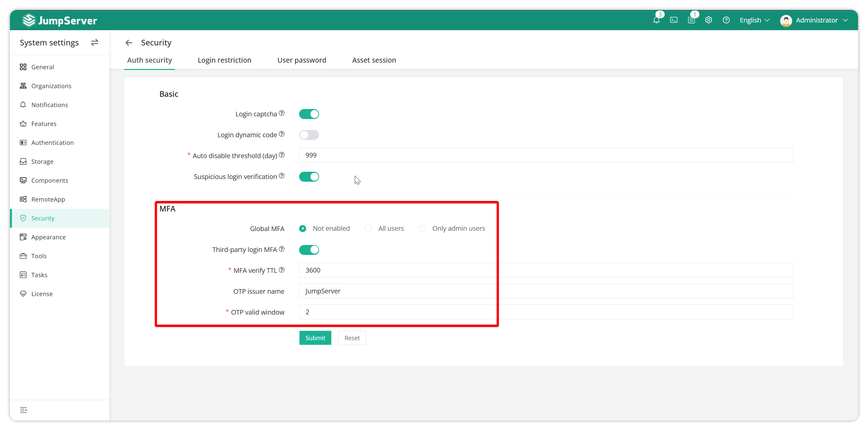868x427 pixels.
Task: Open Organizations in the sidebar
Action: tap(60, 86)
